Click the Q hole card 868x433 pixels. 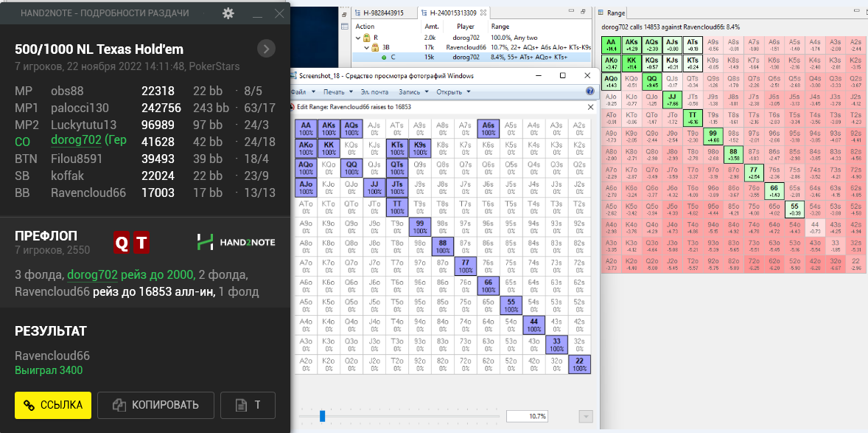122,243
